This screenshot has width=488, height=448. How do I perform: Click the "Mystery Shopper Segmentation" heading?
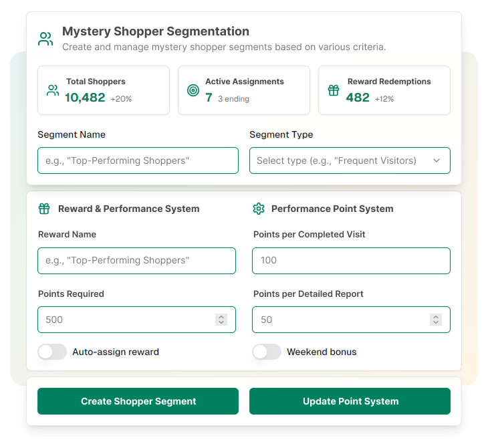(x=156, y=31)
